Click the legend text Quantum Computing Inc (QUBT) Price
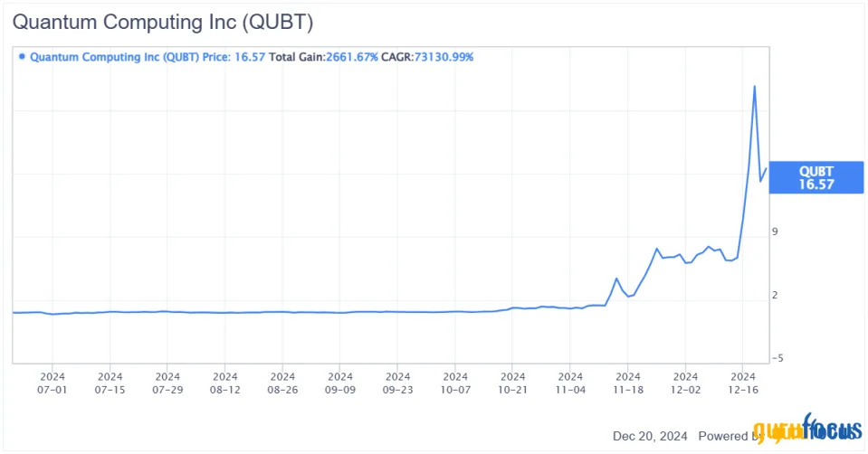The width and height of the screenshot is (868, 454). pos(130,57)
